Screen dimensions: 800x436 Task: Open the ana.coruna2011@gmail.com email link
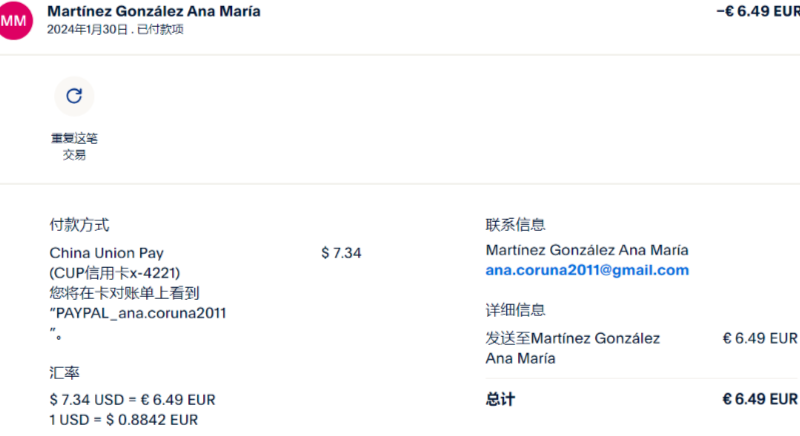587,270
